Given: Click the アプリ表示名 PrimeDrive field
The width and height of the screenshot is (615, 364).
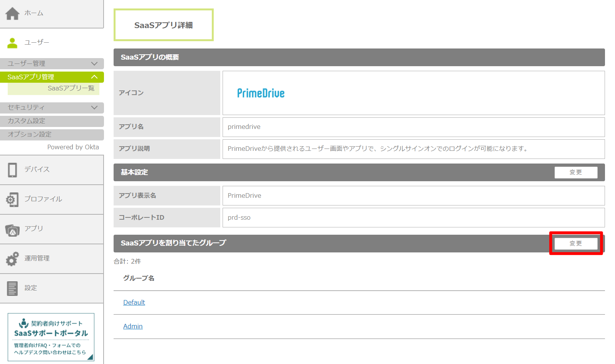Looking at the screenshot, I should [413, 195].
